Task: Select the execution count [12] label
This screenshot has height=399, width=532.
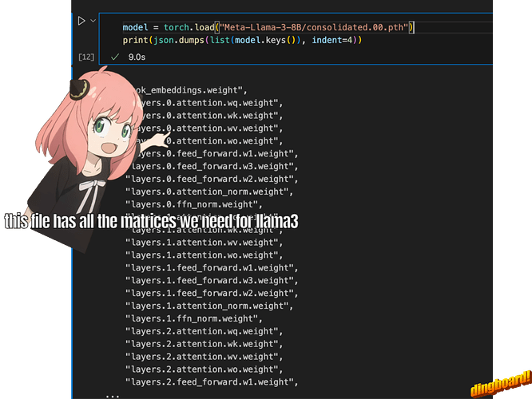Action: tap(86, 57)
